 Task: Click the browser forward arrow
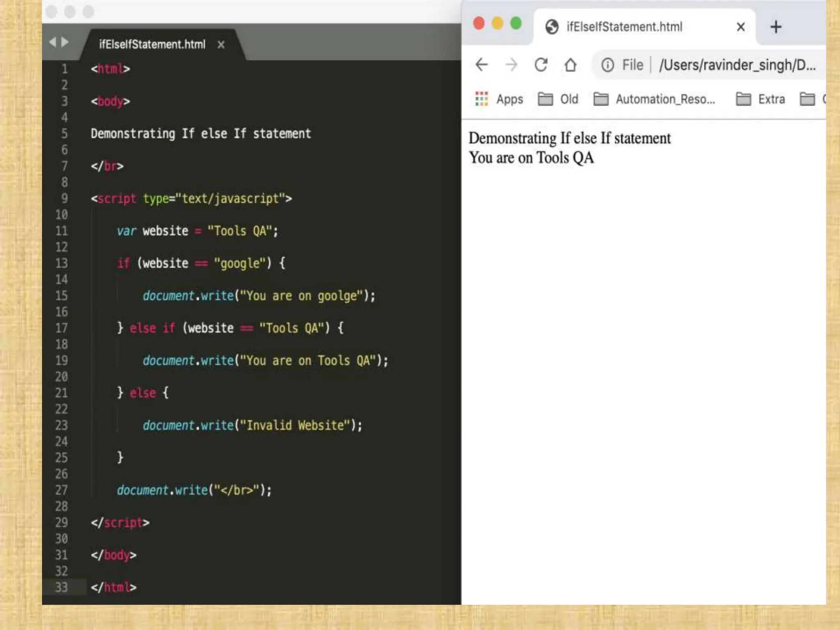click(511, 65)
